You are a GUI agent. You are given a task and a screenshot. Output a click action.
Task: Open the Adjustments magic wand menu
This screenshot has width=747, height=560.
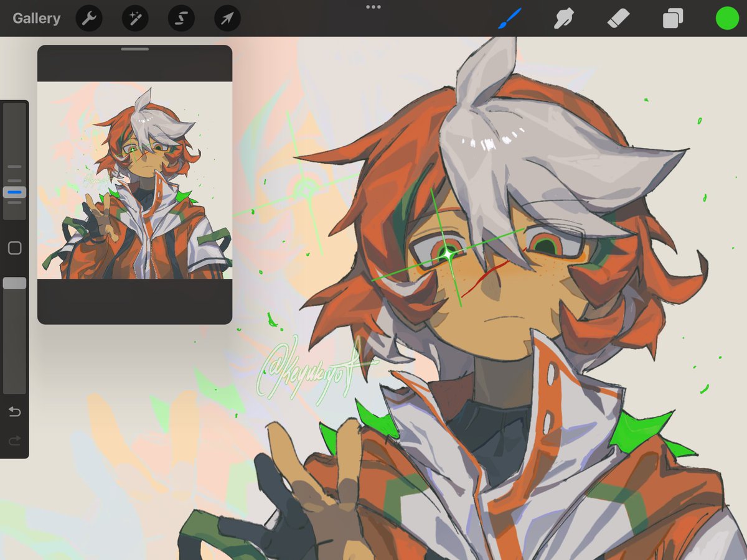point(135,19)
